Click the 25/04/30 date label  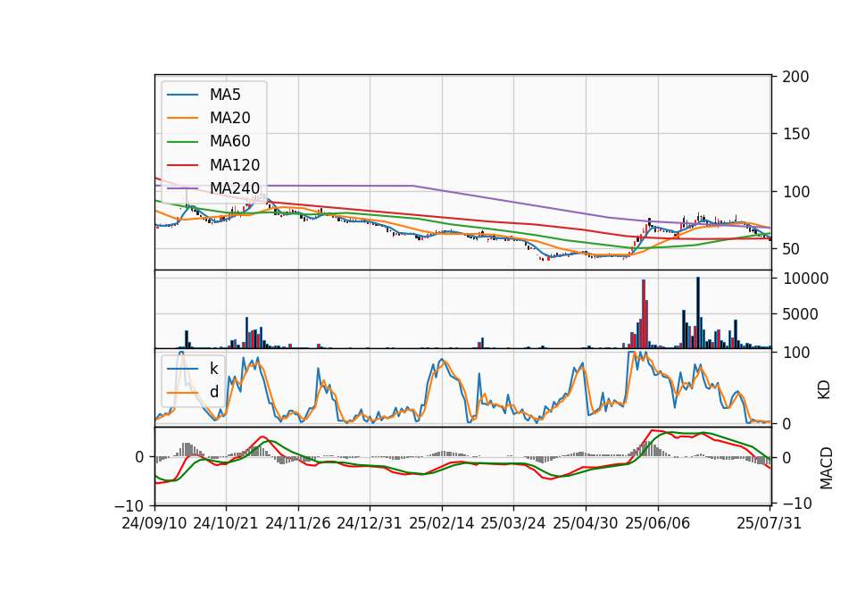coord(586,523)
